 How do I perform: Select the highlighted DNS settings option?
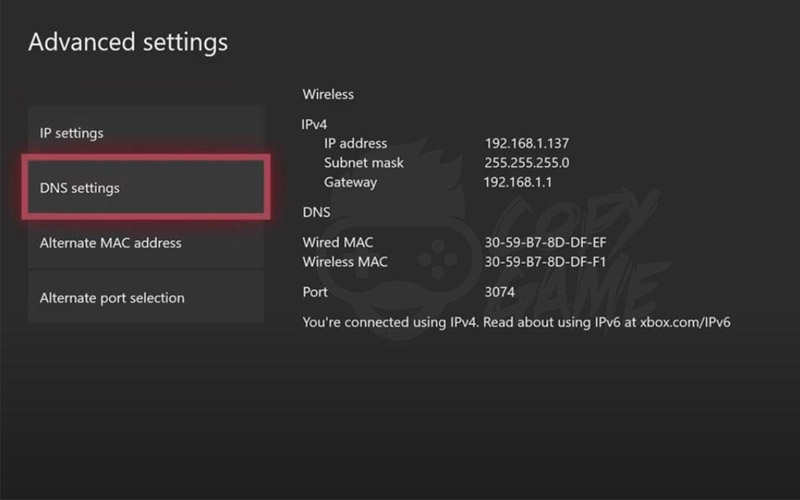click(x=146, y=188)
